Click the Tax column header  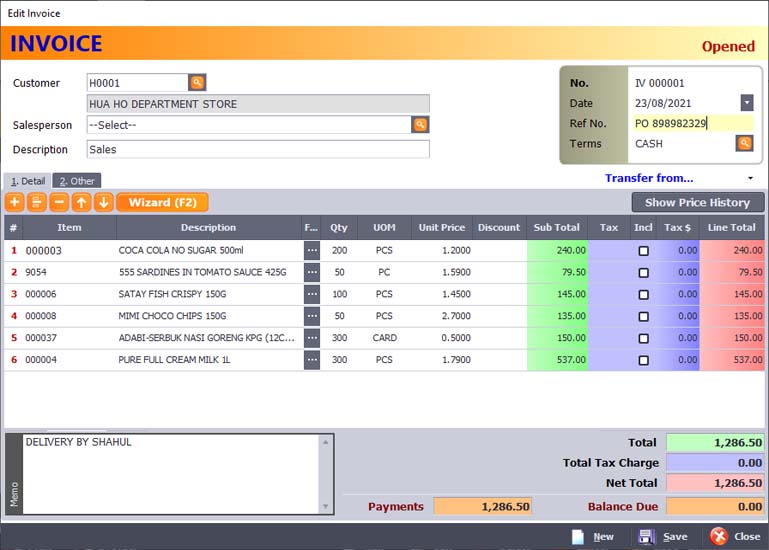point(609,227)
